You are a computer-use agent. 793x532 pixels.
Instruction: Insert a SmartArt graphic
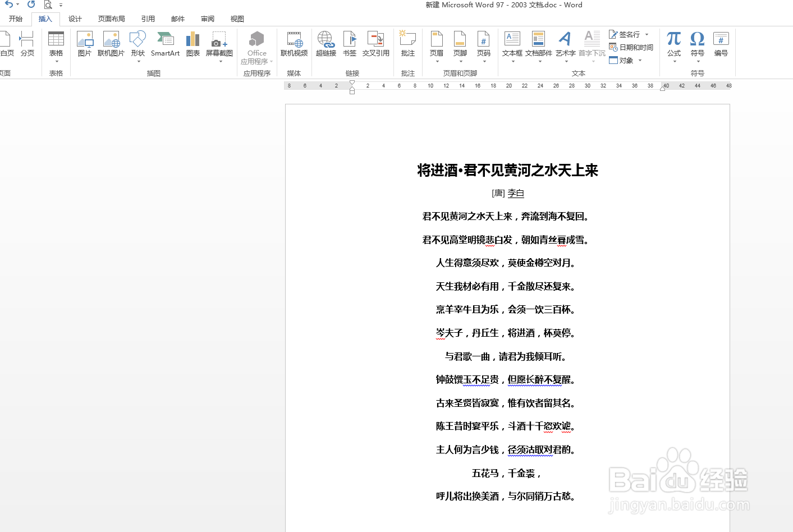(x=165, y=44)
